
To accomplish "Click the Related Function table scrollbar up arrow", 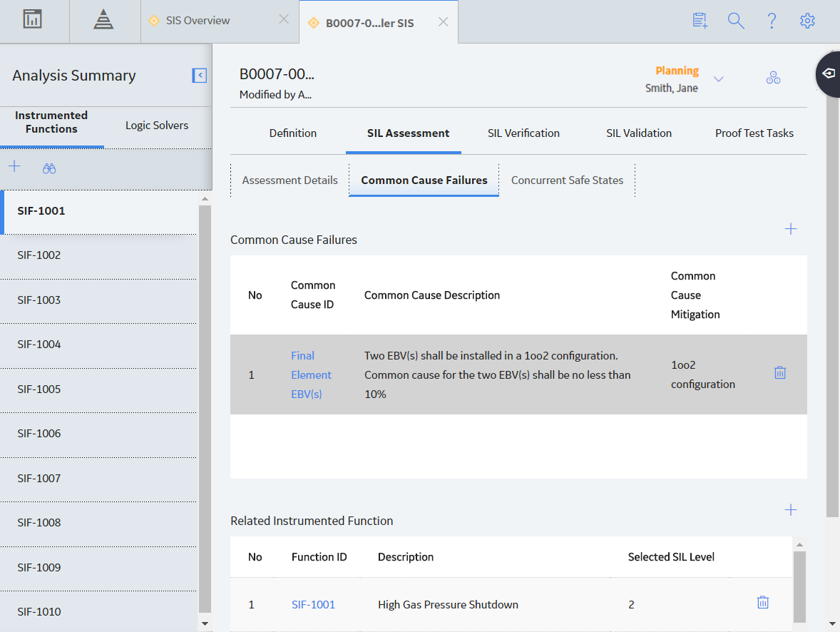I will (x=799, y=545).
